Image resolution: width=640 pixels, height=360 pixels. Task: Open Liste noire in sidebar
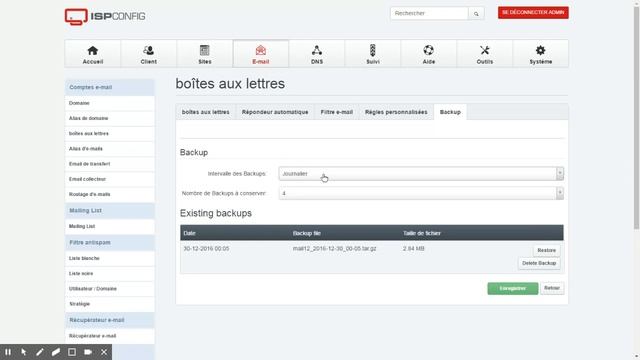109,273
